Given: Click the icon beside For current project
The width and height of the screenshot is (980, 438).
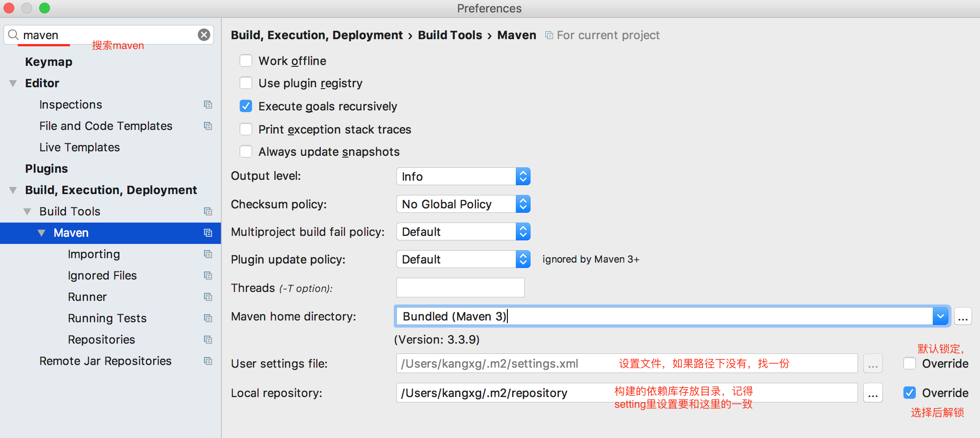Looking at the screenshot, I should click(x=549, y=35).
